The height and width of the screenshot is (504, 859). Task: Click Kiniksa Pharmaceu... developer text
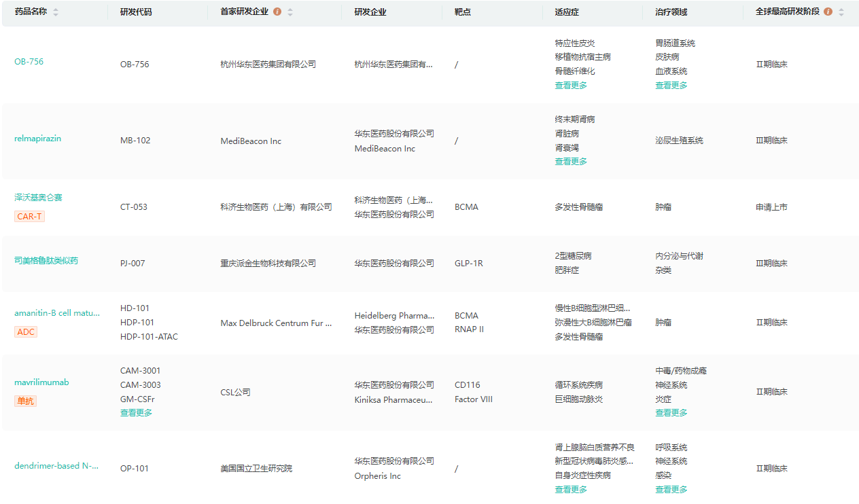click(x=393, y=400)
